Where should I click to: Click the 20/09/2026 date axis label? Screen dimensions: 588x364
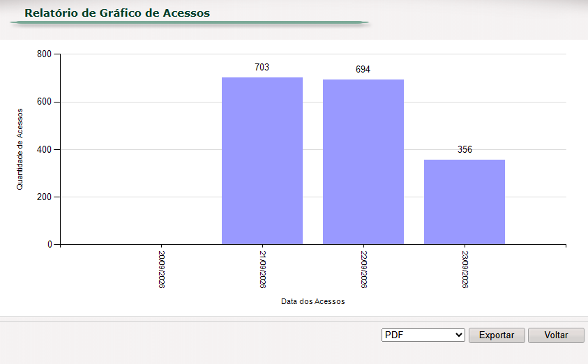tap(161, 269)
